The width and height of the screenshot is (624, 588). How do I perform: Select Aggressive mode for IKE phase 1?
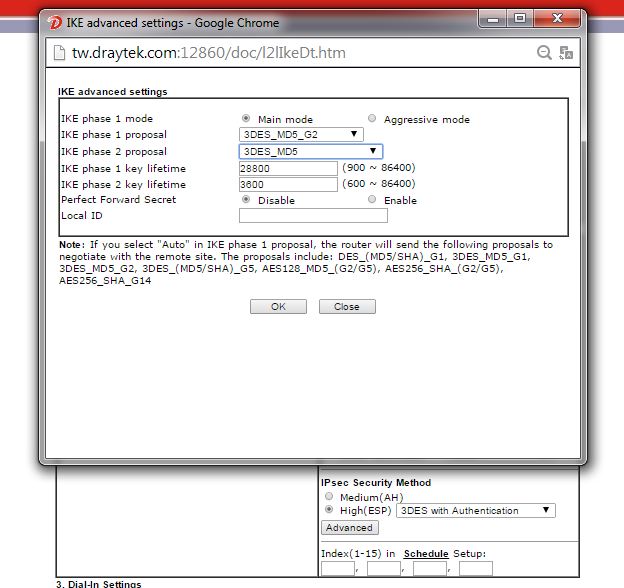tap(373, 119)
